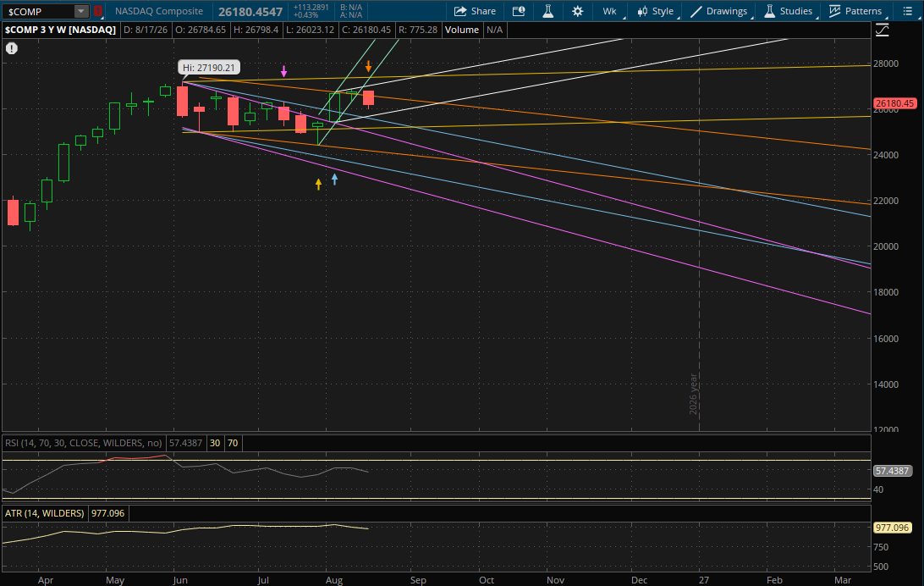Screen dimensions: 924x586
Task: Click the list menu icon at toolbar end
Action: tap(907, 11)
